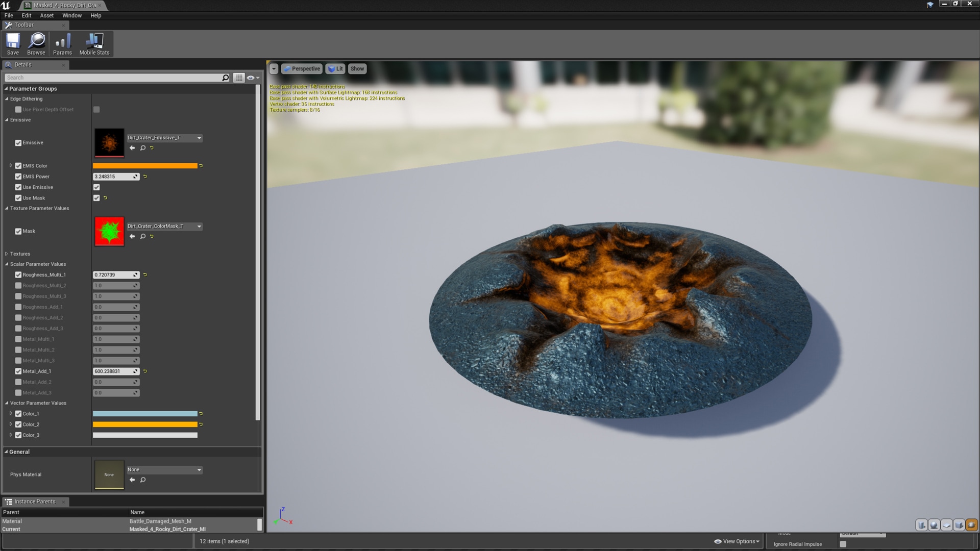Find Mask texture in content browser
This screenshot has height=551, width=980.
click(x=143, y=236)
